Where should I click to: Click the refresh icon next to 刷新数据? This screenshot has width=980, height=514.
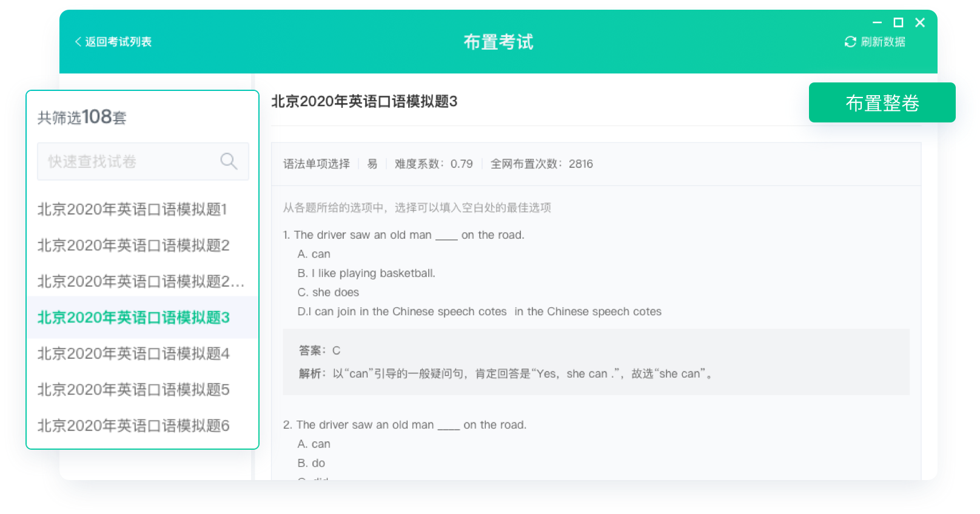click(x=850, y=42)
